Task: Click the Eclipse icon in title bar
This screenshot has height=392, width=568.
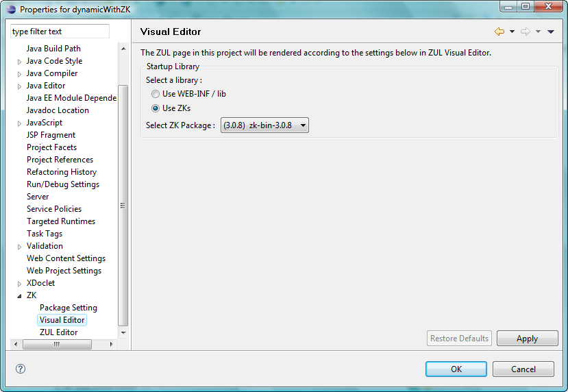Action: [11, 9]
